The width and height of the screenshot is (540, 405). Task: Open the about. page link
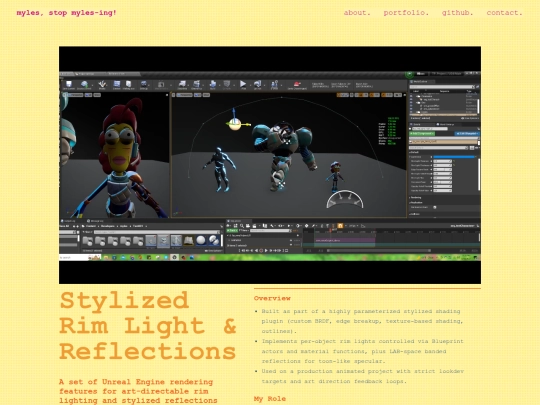(357, 13)
